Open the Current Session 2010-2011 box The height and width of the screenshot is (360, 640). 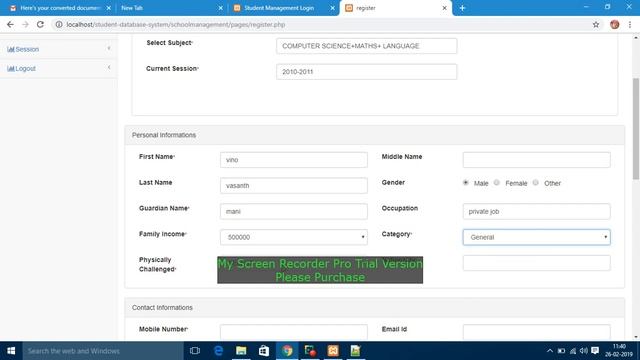click(367, 72)
